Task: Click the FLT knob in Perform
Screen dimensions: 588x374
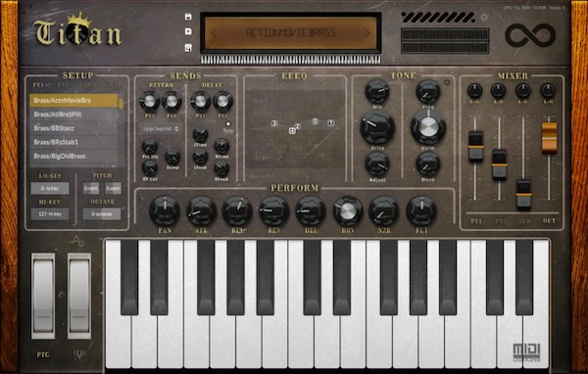Action: 421,210
